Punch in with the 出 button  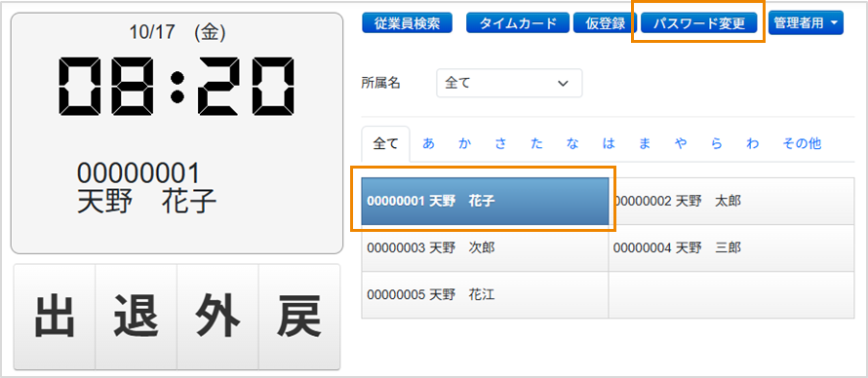[x=55, y=317]
